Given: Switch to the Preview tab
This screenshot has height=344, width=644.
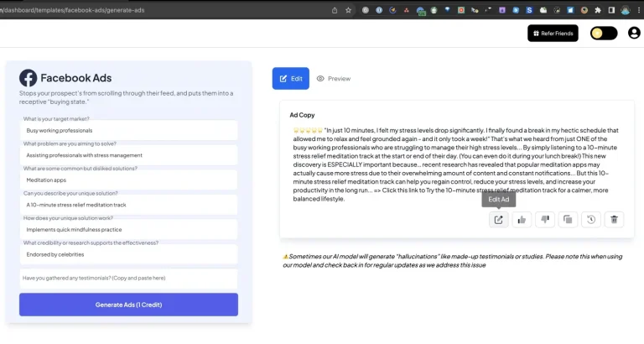Looking at the screenshot, I should click(x=334, y=78).
